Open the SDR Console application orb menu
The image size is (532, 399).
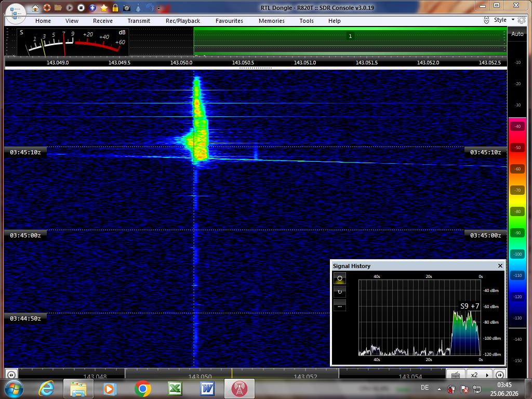(15, 13)
